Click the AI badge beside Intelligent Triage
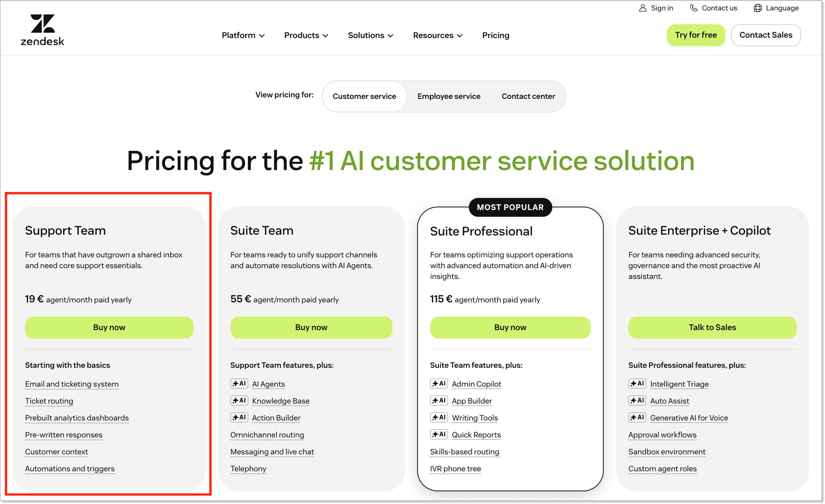Viewport: 825px width, 504px height. click(x=637, y=384)
